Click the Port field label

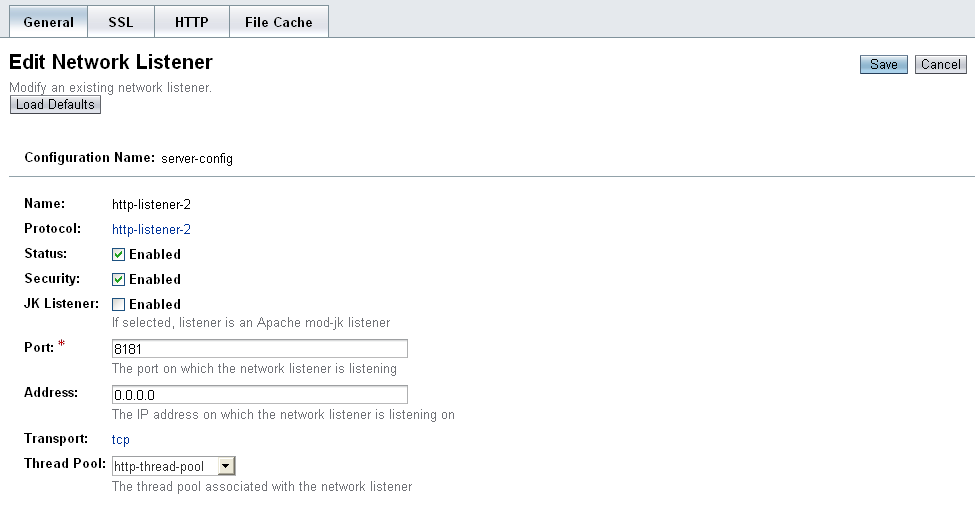(39, 348)
